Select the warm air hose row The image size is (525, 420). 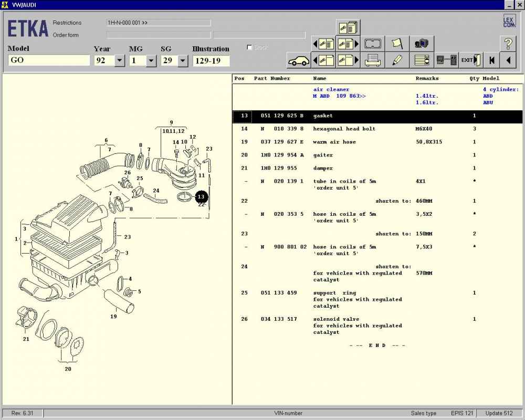point(377,142)
